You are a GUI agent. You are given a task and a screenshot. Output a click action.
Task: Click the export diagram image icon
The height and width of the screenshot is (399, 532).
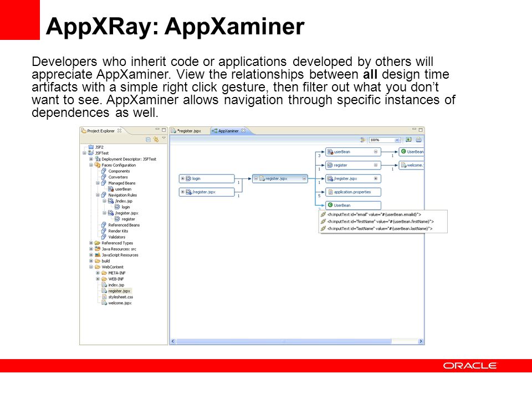(408, 140)
